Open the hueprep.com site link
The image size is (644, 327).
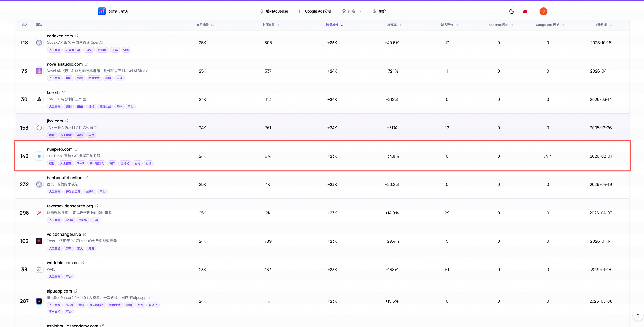60,149
